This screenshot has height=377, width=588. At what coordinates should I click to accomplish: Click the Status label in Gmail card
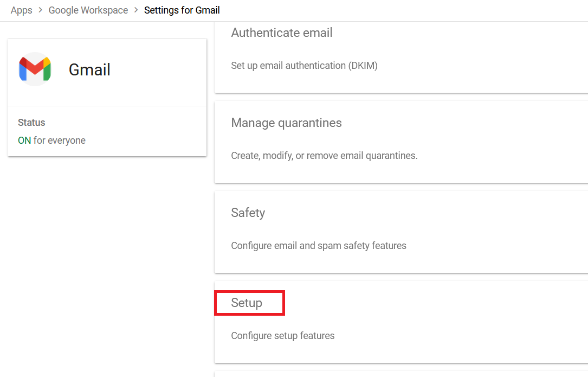pos(31,123)
